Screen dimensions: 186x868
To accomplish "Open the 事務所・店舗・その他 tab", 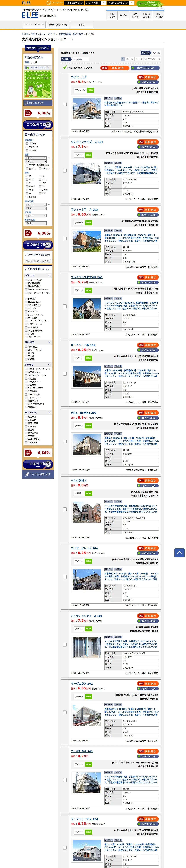I will coord(58,25).
